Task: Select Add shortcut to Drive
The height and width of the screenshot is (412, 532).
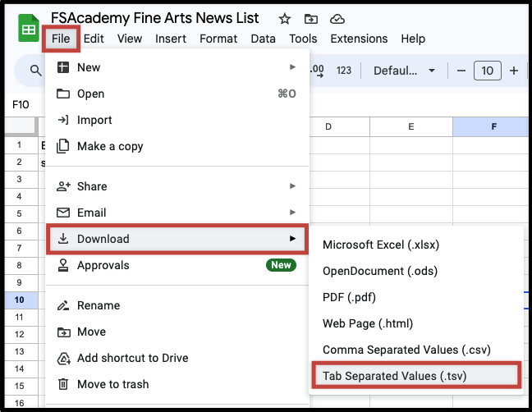Action: (x=177, y=358)
